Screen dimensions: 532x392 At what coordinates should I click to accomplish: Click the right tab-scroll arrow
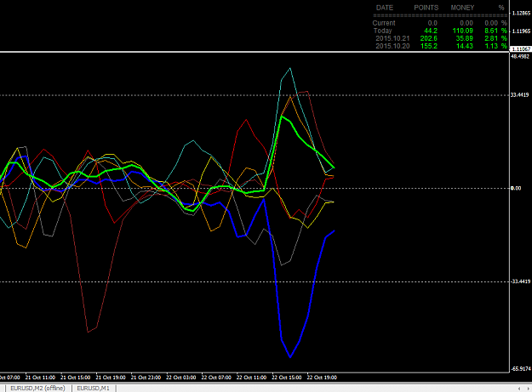click(x=528, y=389)
